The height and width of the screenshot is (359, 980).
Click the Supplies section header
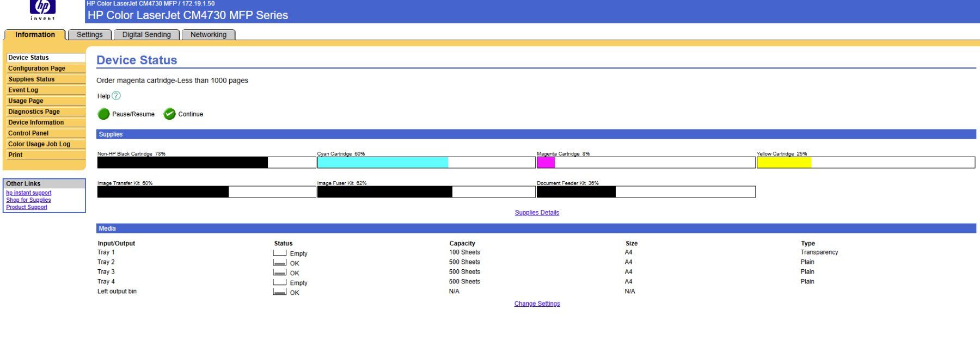(x=536, y=134)
